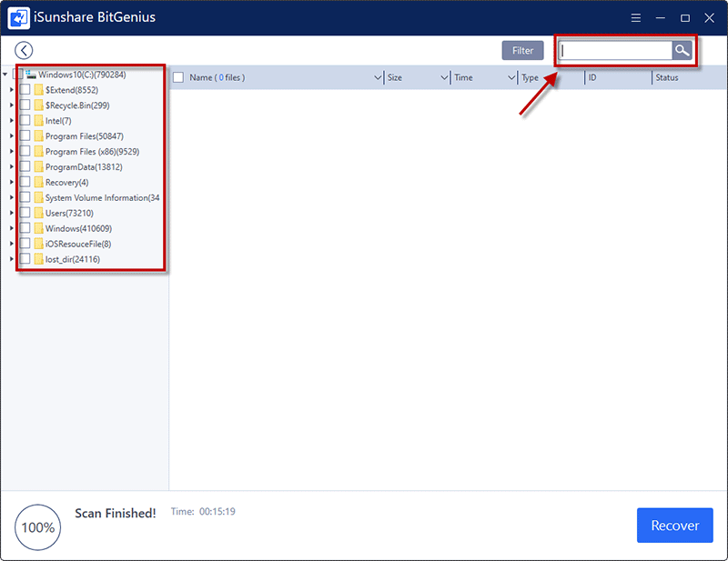728x561 pixels.
Task: Click into the search text field
Action: tap(615, 50)
